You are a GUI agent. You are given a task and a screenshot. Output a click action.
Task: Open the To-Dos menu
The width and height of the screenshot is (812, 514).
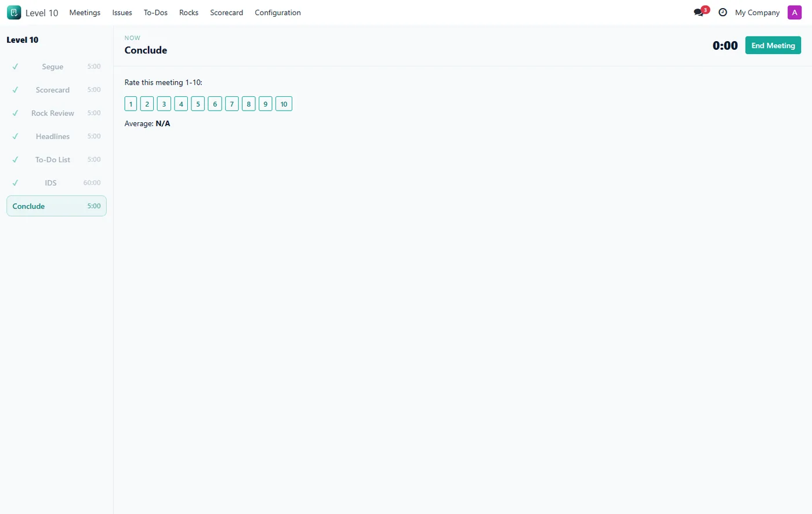(x=155, y=12)
